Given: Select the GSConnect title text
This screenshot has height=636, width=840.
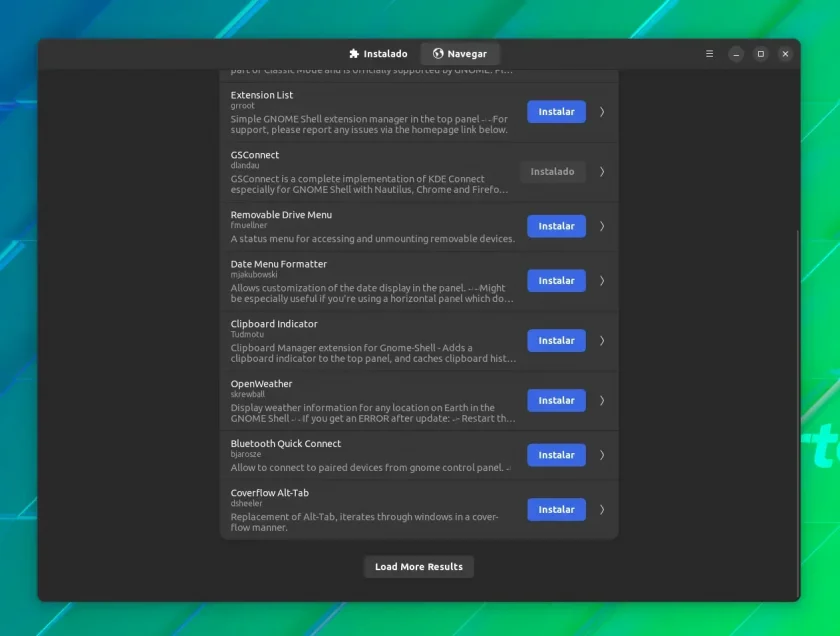Looking at the screenshot, I should pyautogui.click(x=254, y=155).
